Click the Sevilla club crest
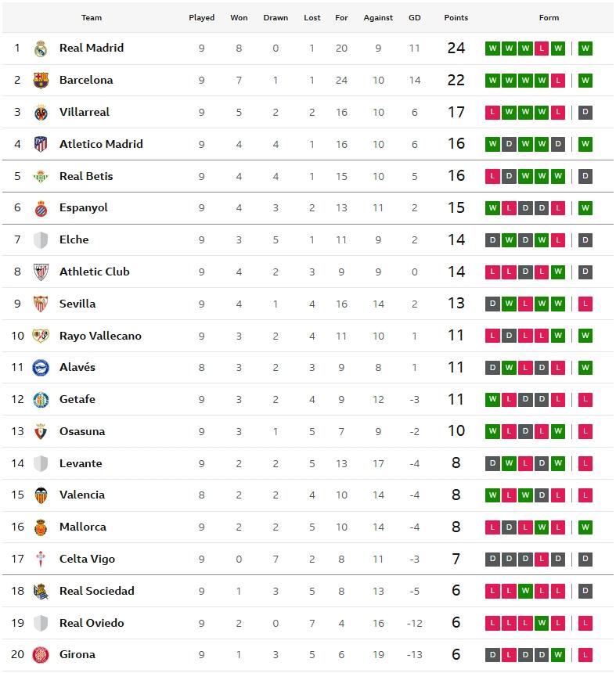 coord(41,304)
